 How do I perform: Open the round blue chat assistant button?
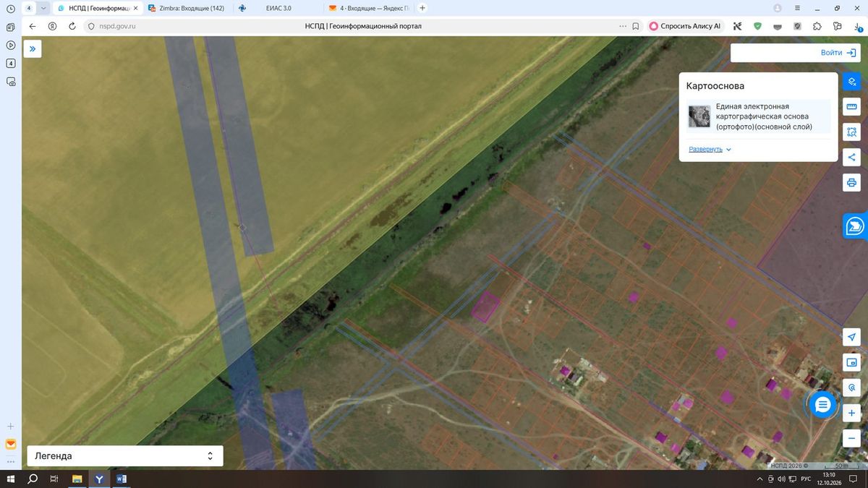click(x=822, y=406)
